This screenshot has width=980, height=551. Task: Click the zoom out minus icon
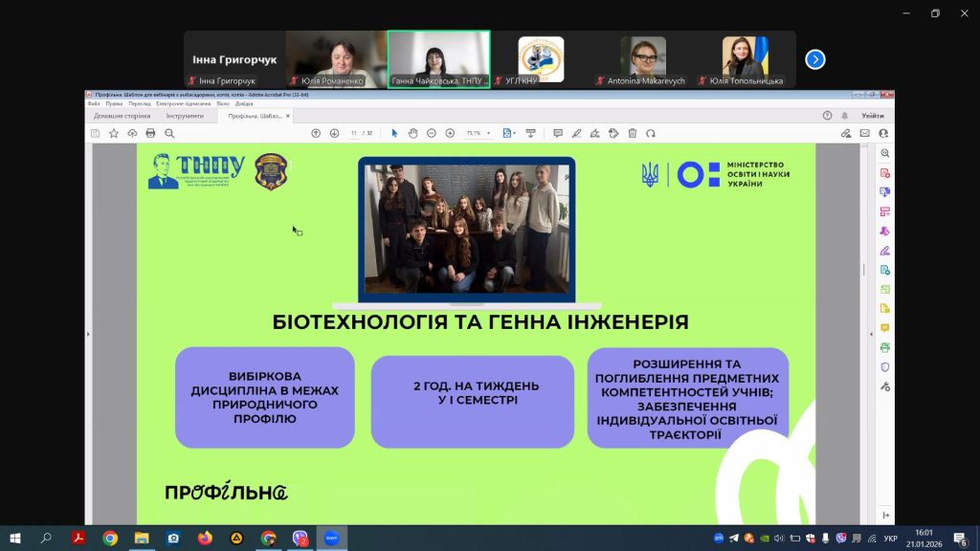coord(433,133)
